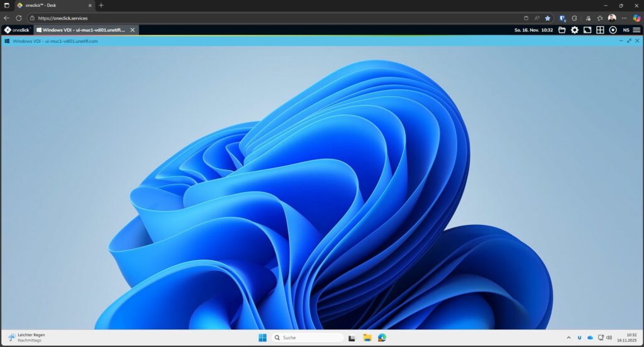Open the Windows Start menu

tap(262, 338)
